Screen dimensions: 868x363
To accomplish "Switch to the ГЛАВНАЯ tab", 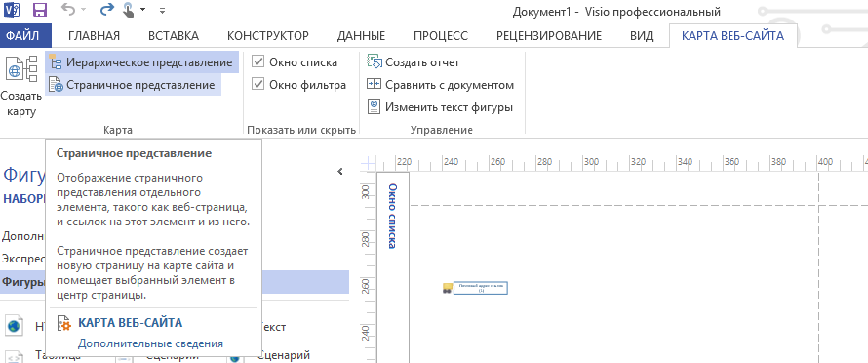I will click(94, 36).
